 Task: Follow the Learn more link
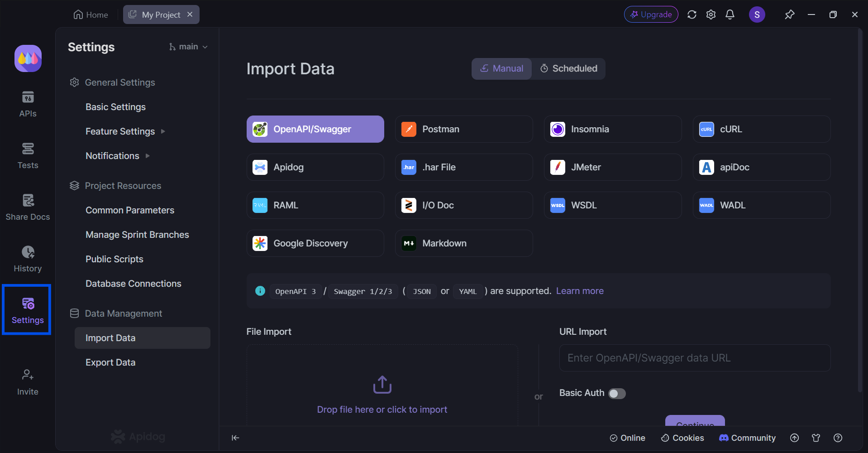(580, 291)
